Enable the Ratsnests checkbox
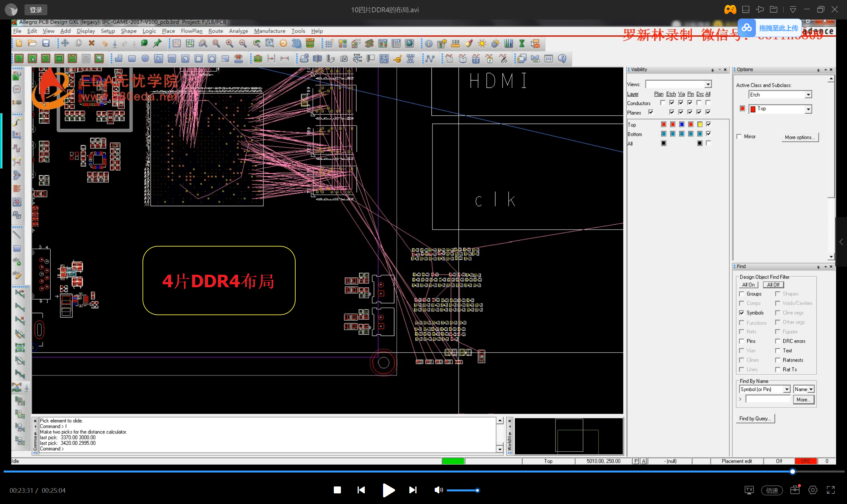Screen dimensions: 847x504 (778, 360)
